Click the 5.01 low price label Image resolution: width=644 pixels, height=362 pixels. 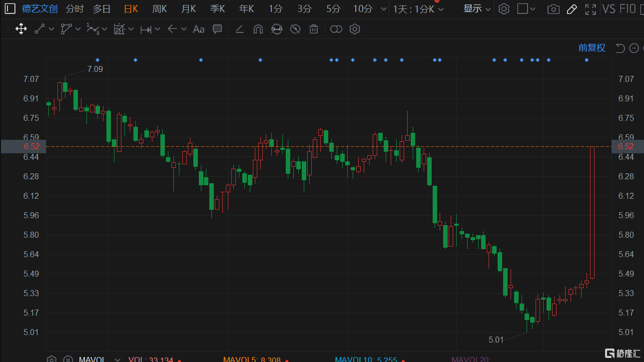tap(496, 340)
